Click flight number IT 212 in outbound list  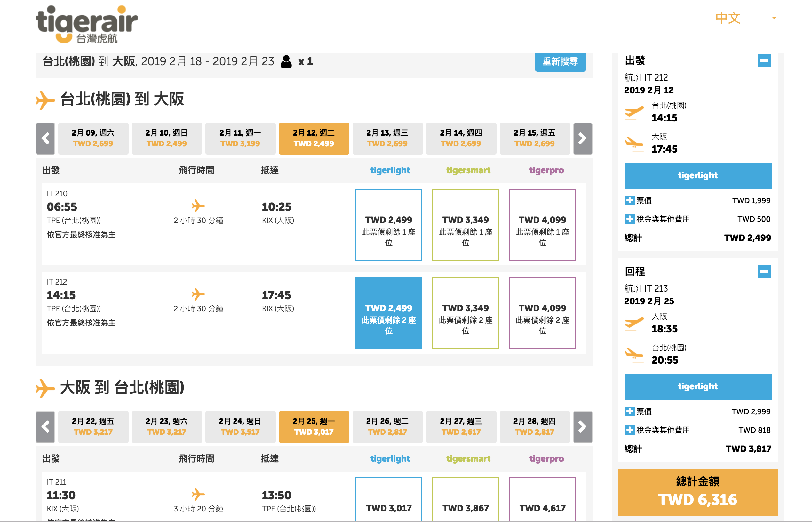coord(57,282)
